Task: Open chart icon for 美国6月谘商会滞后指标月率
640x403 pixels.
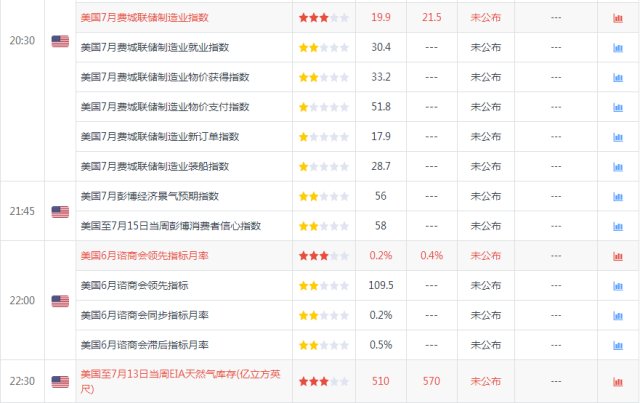Action: (618, 346)
